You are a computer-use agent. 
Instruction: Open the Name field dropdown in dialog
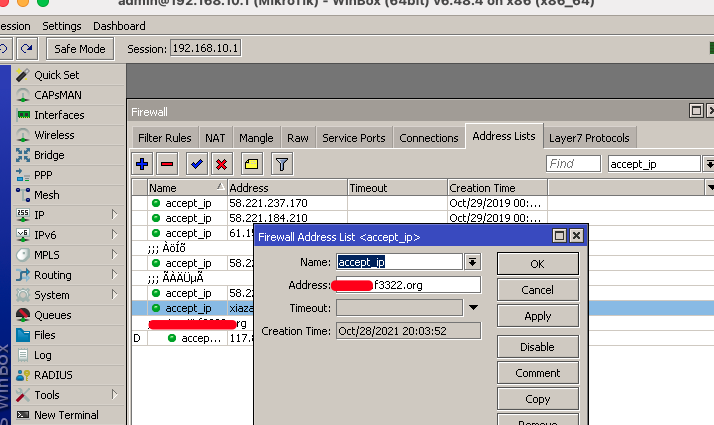[x=472, y=262]
